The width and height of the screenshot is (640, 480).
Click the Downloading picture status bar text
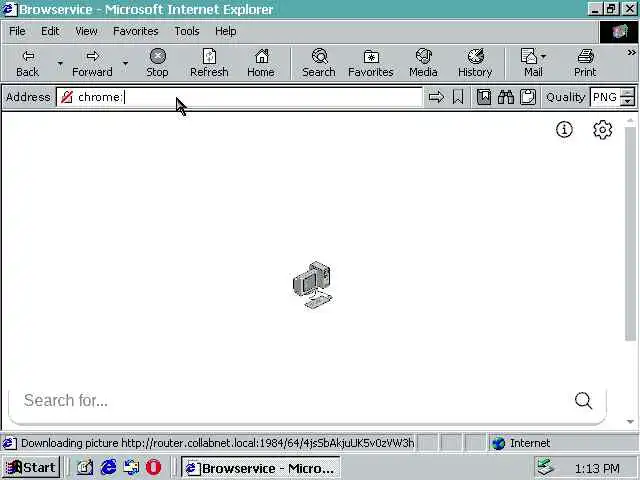pyautogui.click(x=218, y=443)
